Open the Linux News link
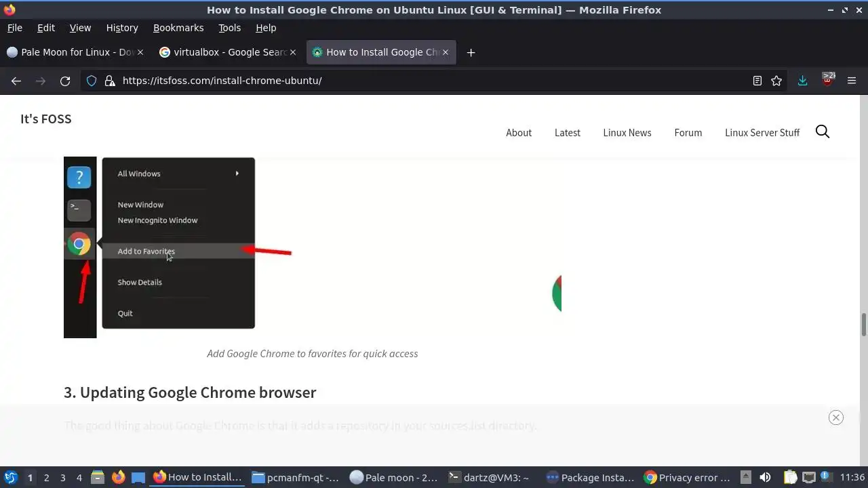The image size is (868, 488). (627, 133)
